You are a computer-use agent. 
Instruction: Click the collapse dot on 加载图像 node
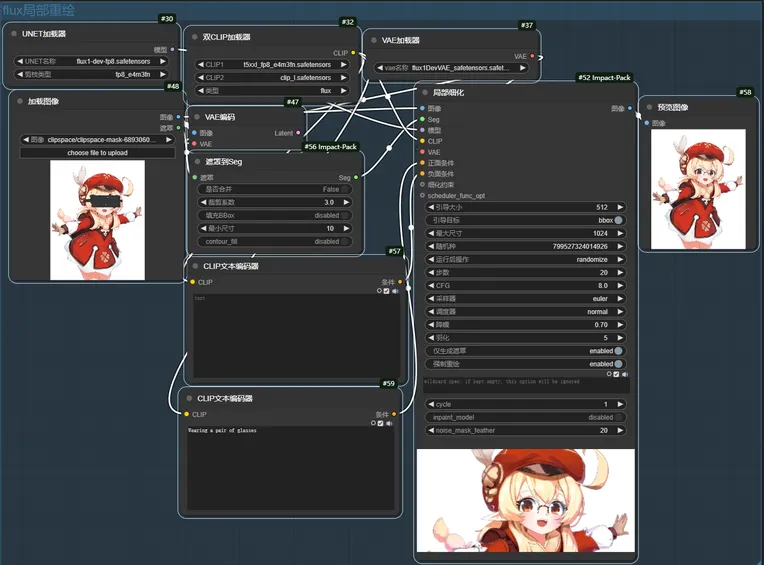tap(20, 102)
